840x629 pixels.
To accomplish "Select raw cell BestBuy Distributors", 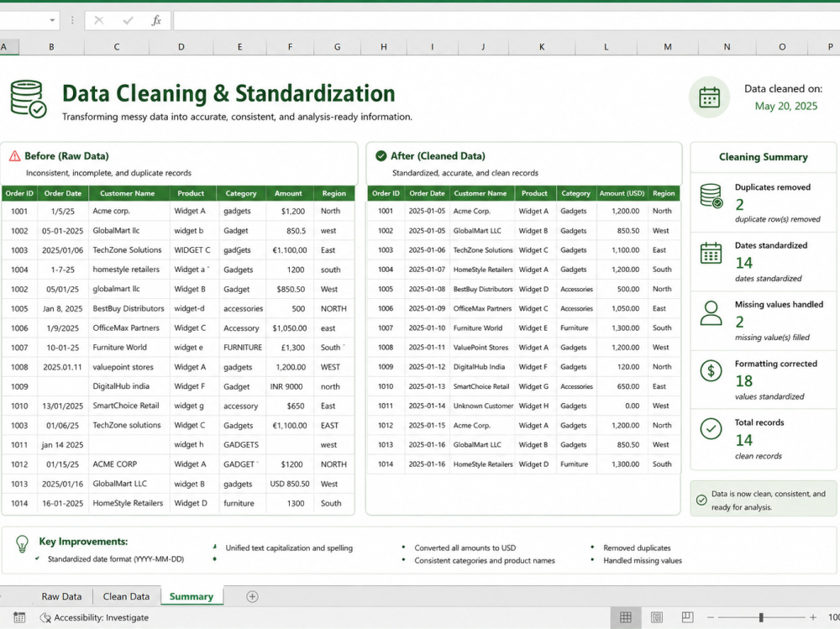I will pyautogui.click(x=128, y=308).
